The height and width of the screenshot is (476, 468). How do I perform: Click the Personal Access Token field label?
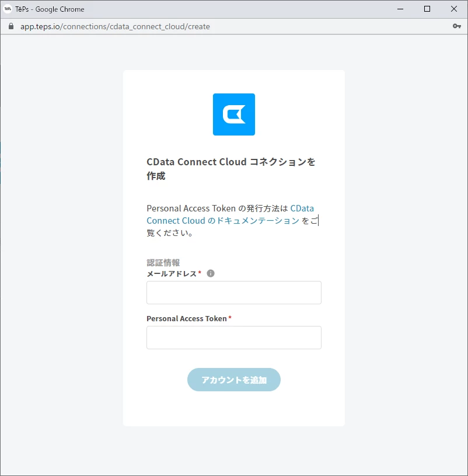tap(187, 318)
